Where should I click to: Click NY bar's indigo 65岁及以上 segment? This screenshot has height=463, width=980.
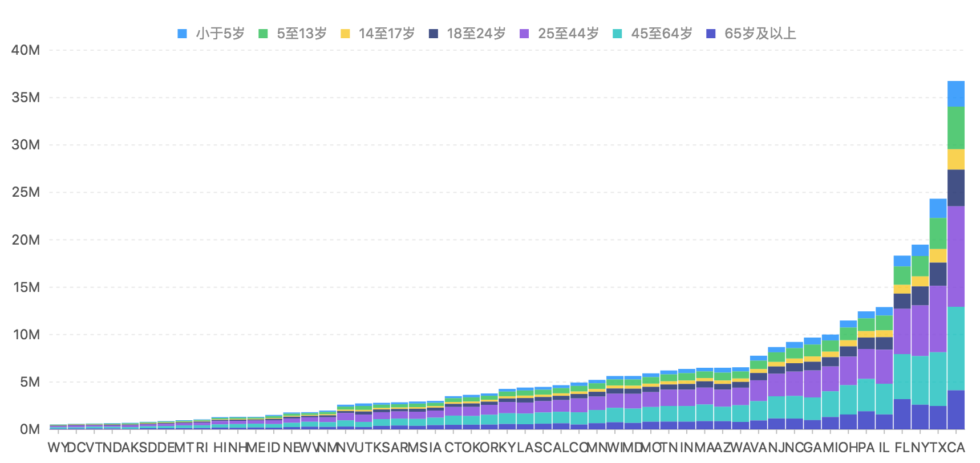(x=920, y=417)
